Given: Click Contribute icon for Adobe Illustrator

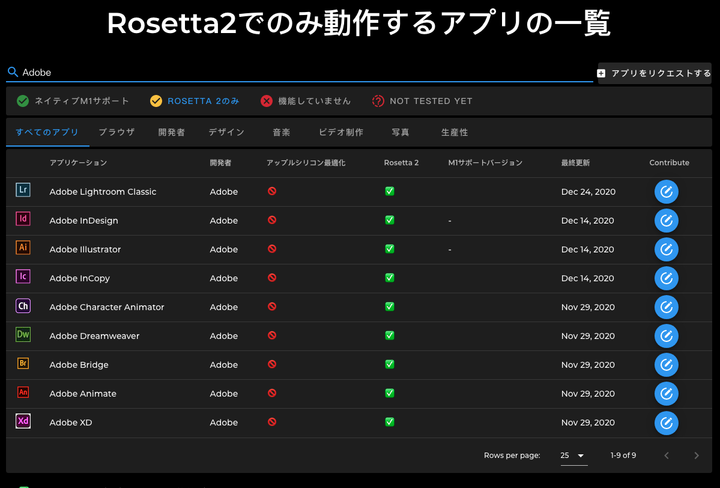Looking at the screenshot, I should tap(666, 250).
